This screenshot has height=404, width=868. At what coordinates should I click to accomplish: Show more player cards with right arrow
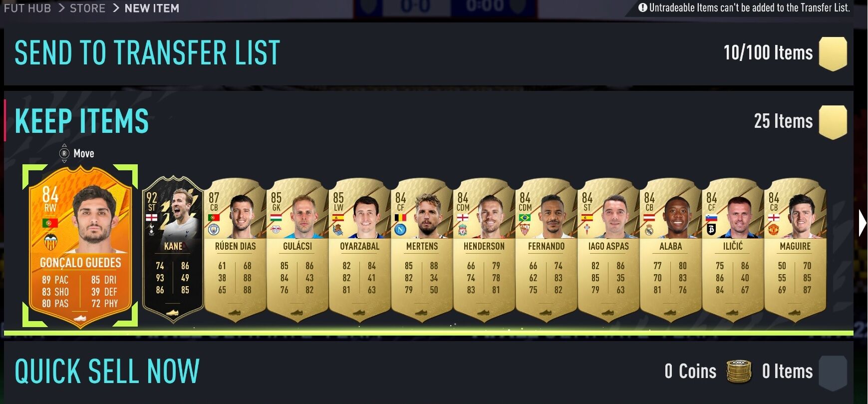pyautogui.click(x=862, y=223)
